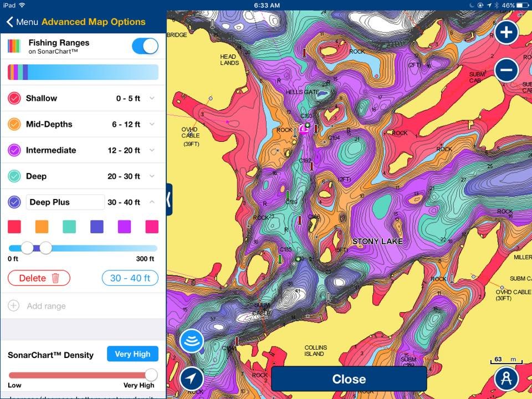Turn off the Fishing Ranges switch
This screenshot has width=532, height=399.
145,47
